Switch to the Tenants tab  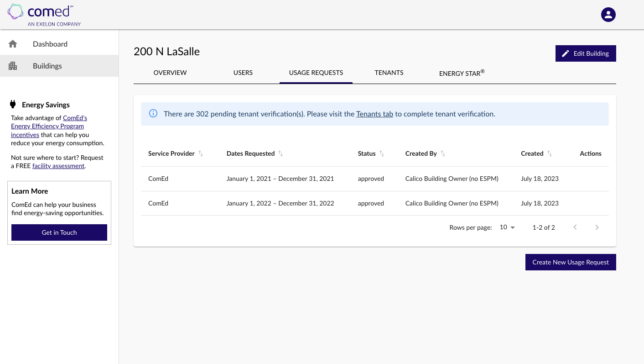point(389,73)
